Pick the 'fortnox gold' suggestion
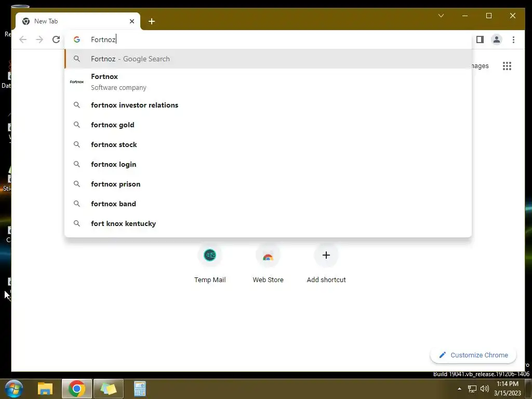 click(x=268, y=125)
